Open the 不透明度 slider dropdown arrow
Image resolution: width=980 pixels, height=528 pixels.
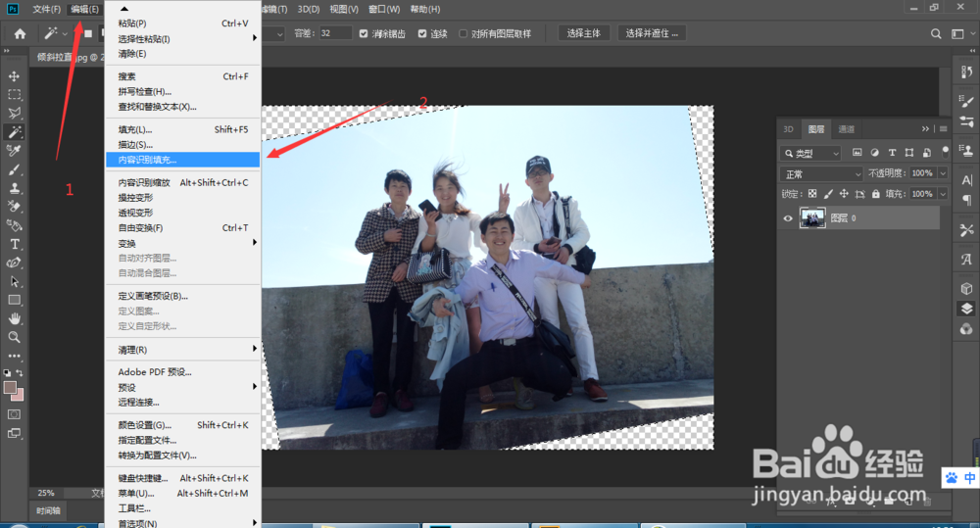(x=943, y=173)
